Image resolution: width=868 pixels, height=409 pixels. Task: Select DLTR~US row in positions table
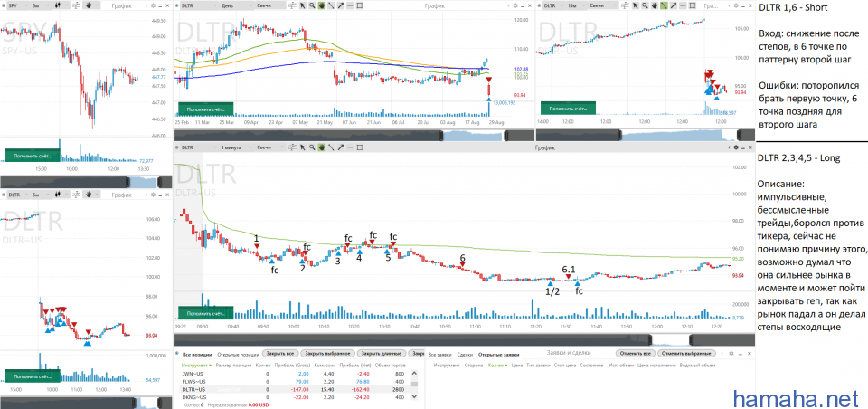[297, 390]
